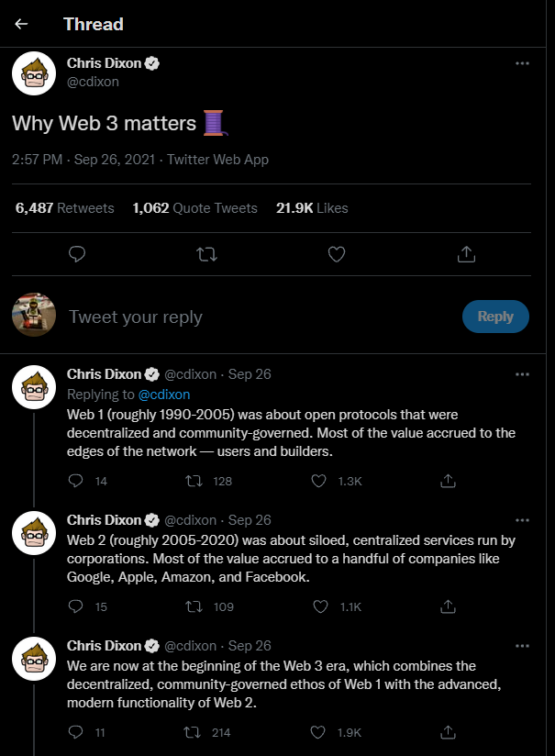Image resolution: width=555 pixels, height=756 pixels.
Task: Share the main 'Why Web 3 matters' tweet
Action: [x=466, y=253]
